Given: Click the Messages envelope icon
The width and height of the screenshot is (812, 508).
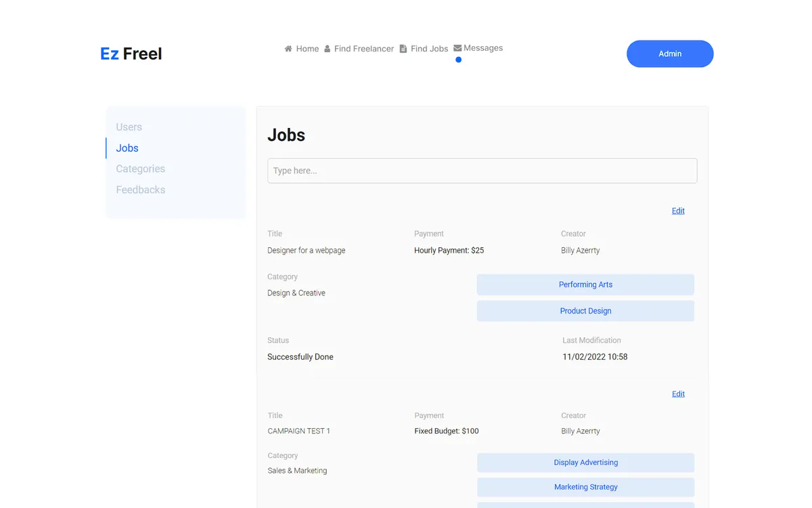Looking at the screenshot, I should 457,48.
